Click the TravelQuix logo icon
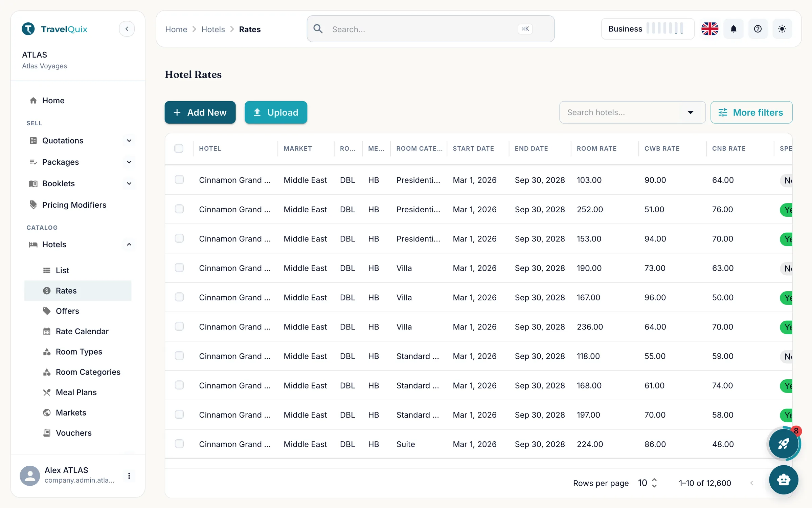Viewport: 812px width, 508px height. point(28,29)
